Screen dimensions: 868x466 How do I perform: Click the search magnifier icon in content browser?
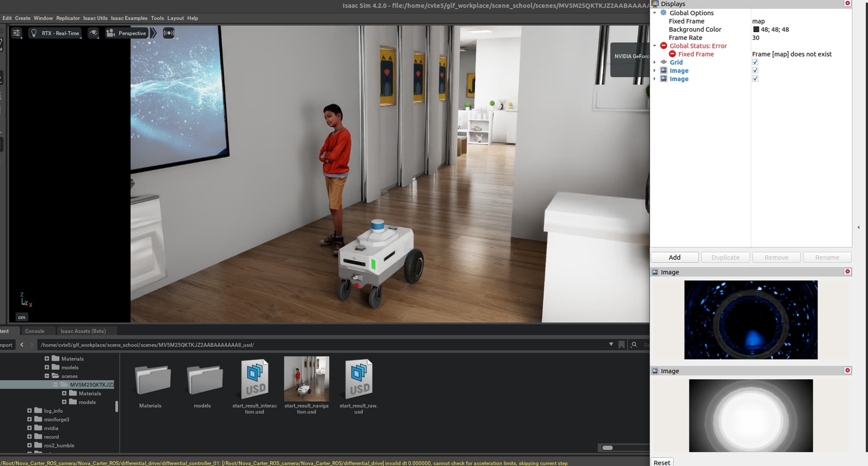[634, 344]
